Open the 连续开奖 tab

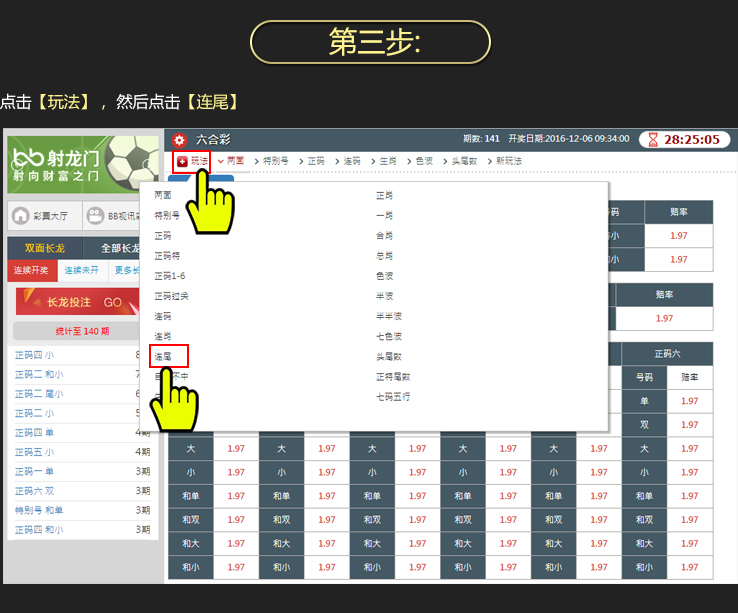tap(31, 270)
